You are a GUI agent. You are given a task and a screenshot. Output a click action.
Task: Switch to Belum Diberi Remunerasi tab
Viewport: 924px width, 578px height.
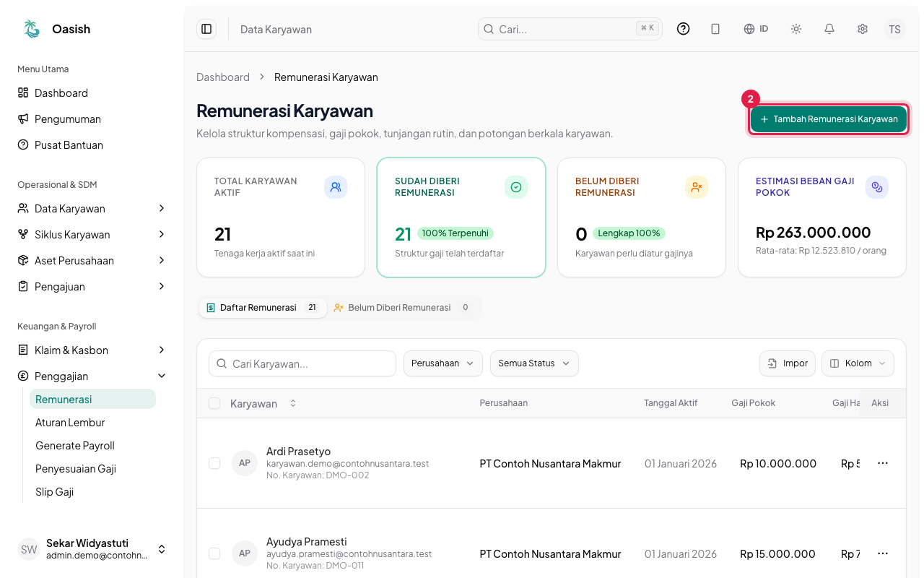pyautogui.click(x=403, y=308)
